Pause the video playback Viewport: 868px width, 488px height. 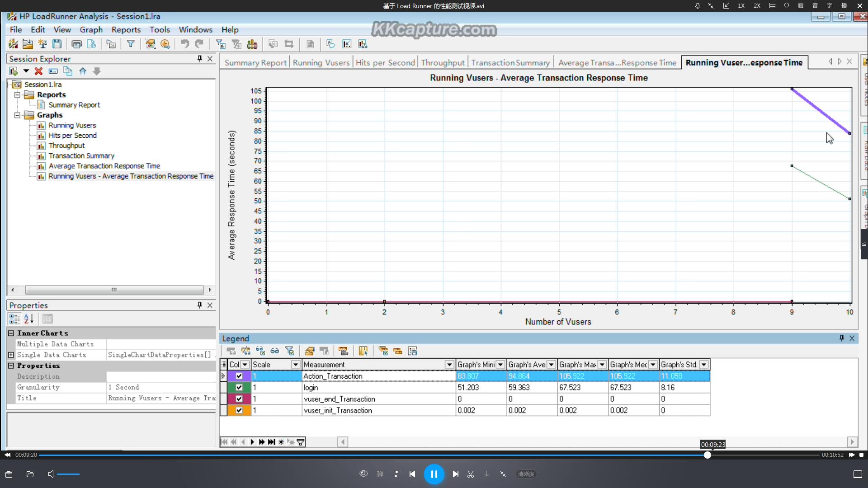(x=434, y=474)
